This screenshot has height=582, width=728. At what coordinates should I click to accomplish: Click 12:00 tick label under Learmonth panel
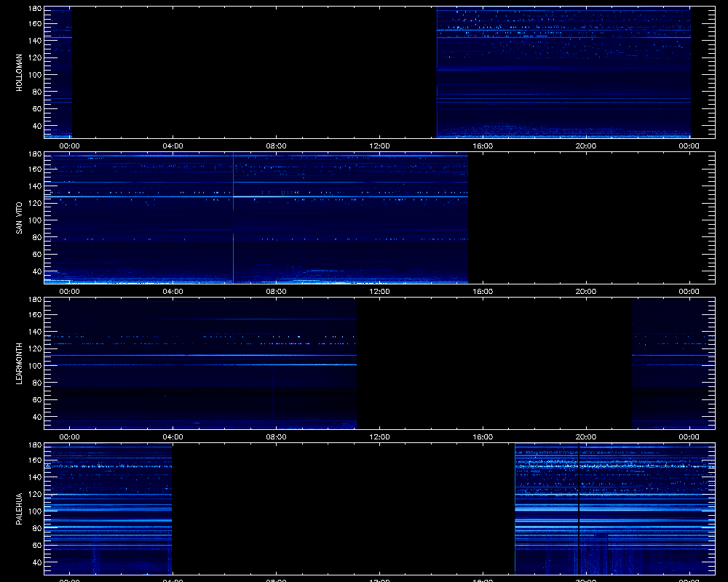379,436
